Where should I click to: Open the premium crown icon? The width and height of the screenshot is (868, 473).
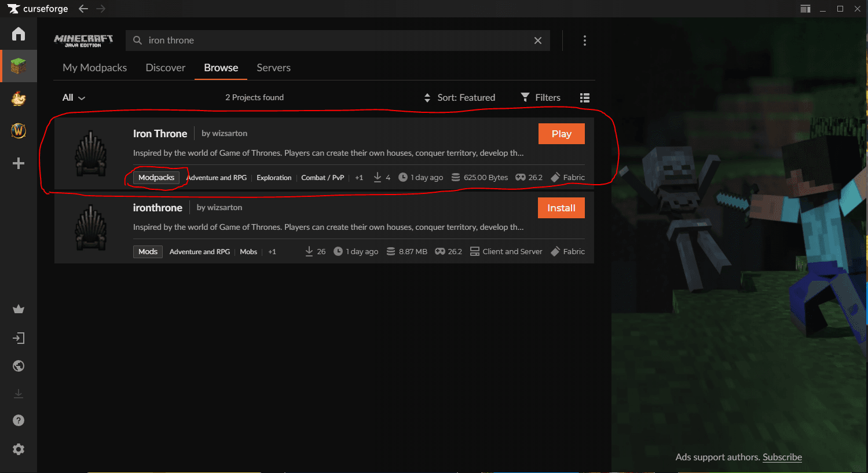[x=19, y=309]
